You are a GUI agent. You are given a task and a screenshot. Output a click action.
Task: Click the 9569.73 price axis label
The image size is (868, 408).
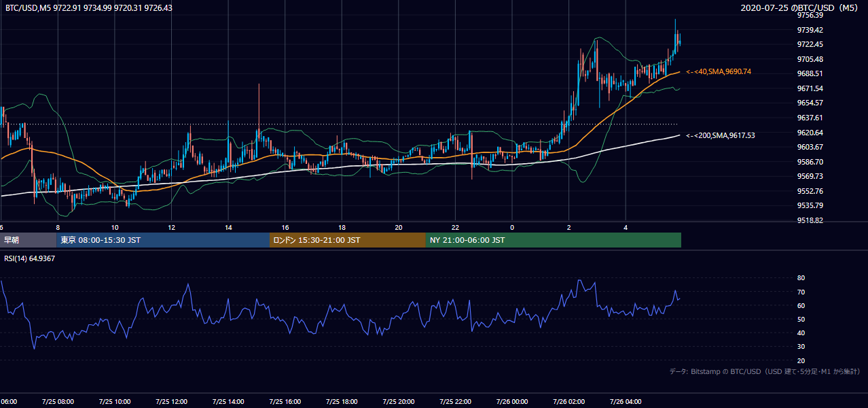pyautogui.click(x=810, y=176)
